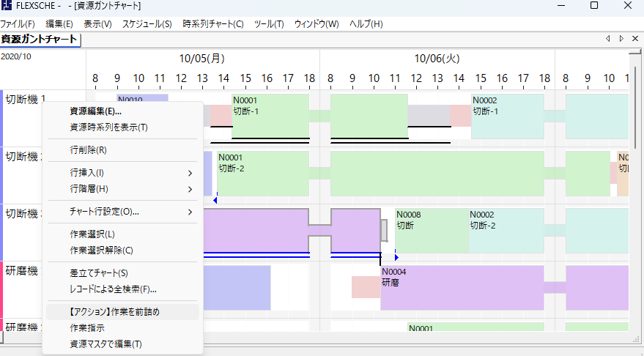Open the スケジュール(S) menu
The image size is (644, 356).
tap(147, 24)
